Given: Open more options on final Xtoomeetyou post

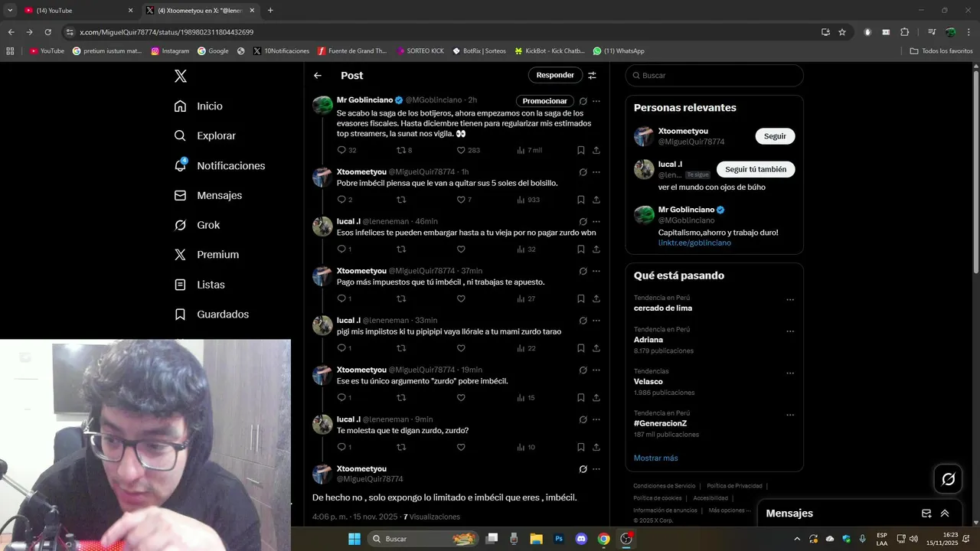Looking at the screenshot, I should point(596,469).
